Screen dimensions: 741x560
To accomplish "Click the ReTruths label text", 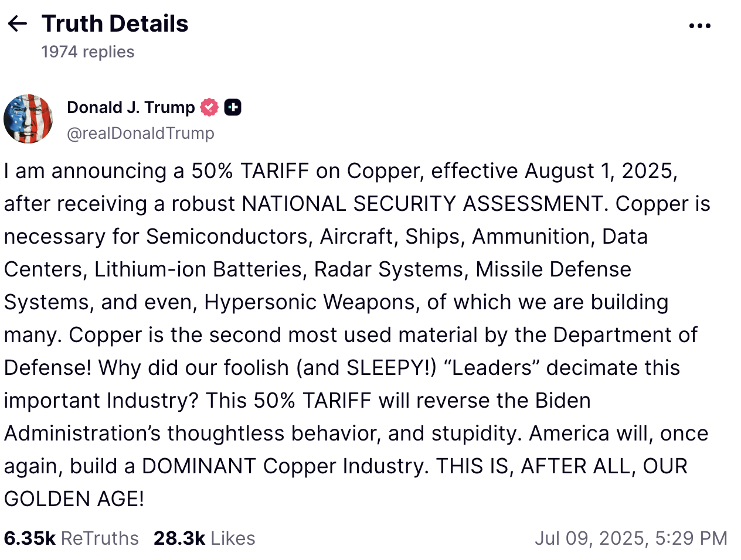I will (100, 538).
